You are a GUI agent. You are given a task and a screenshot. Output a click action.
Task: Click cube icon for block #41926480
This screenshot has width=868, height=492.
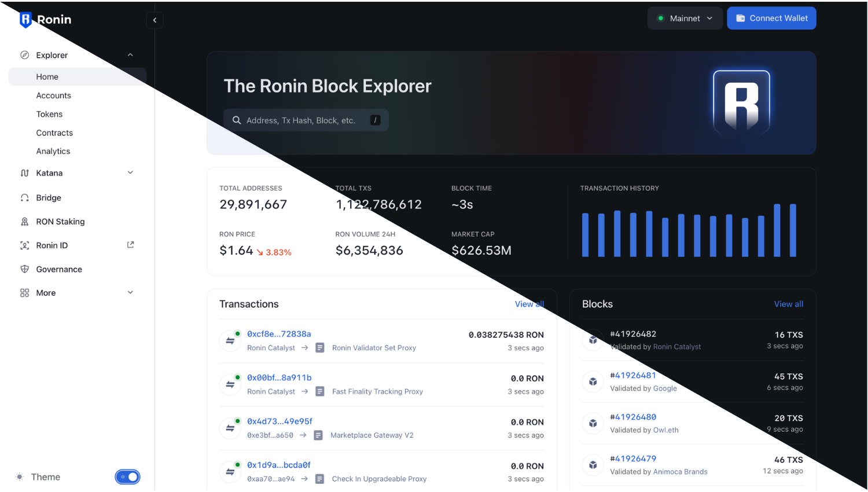pos(593,423)
